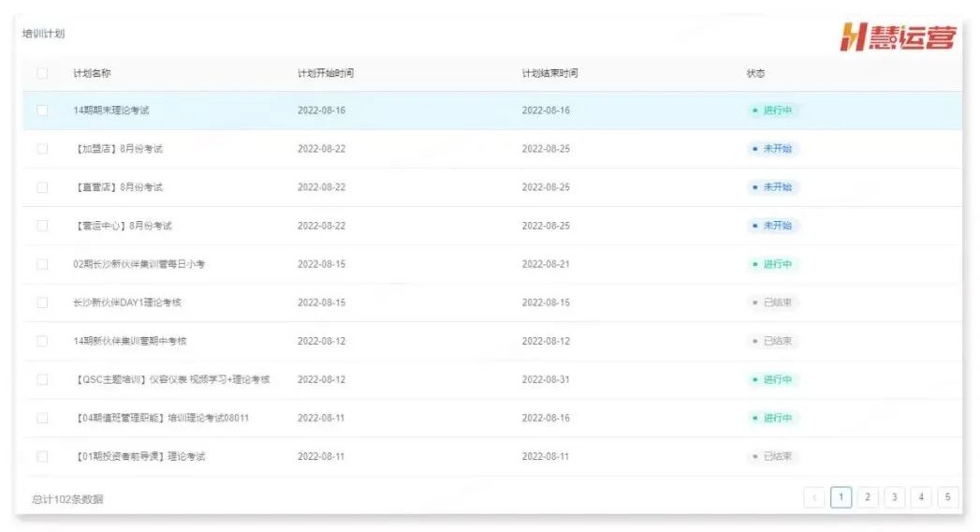The image size is (980, 532).
Task: Navigate to page 5 of the table
Action: click(948, 498)
